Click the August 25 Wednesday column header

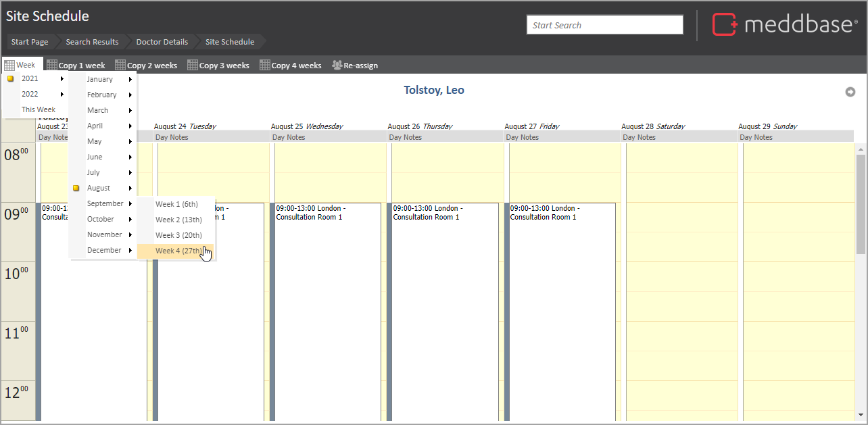(x=307, y=126)
